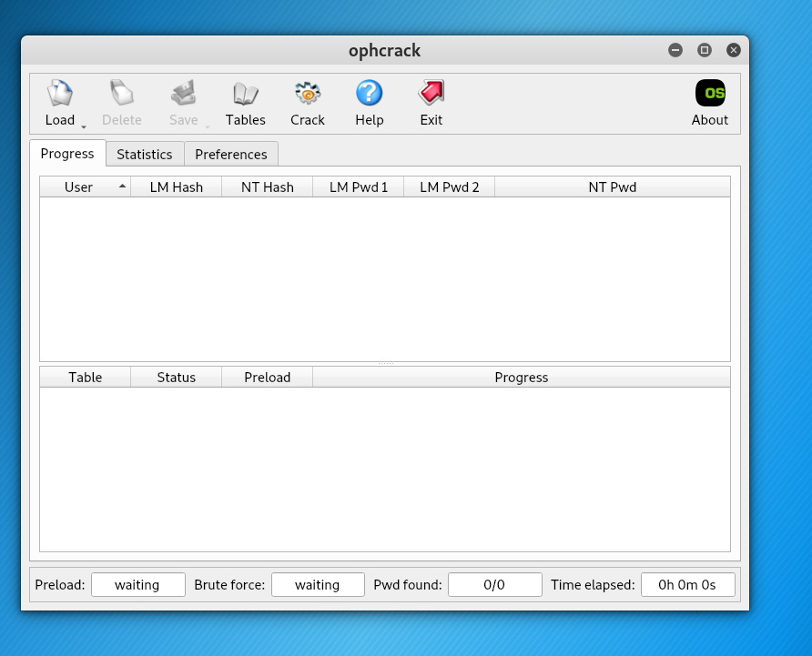
Task: Click the LM Hash column header
Action: click(176, 187)
